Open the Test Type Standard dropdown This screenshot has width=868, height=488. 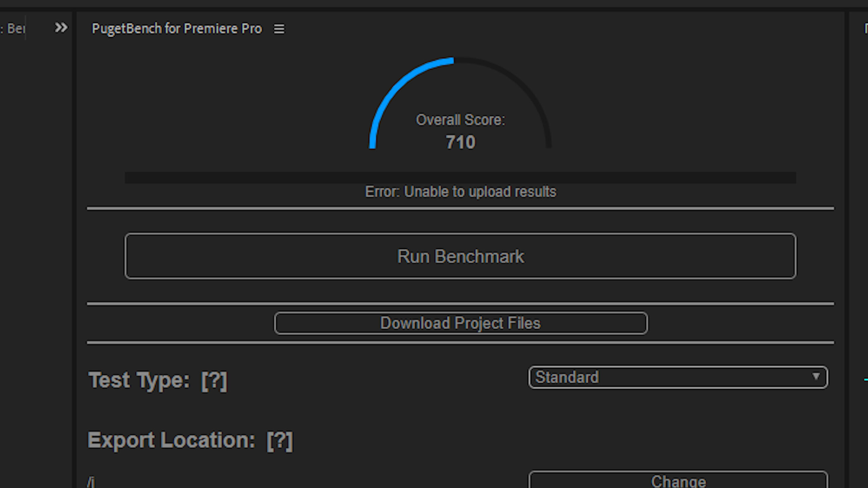point(678,377)
